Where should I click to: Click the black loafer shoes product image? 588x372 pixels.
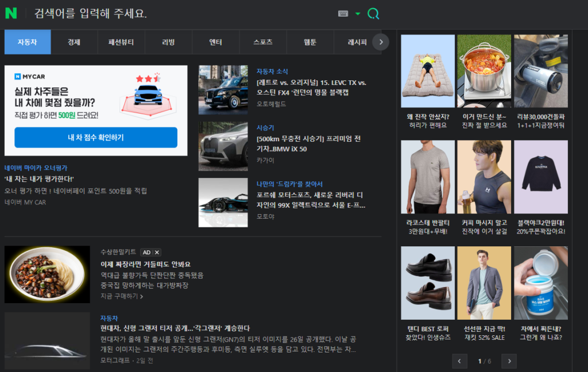428,283
